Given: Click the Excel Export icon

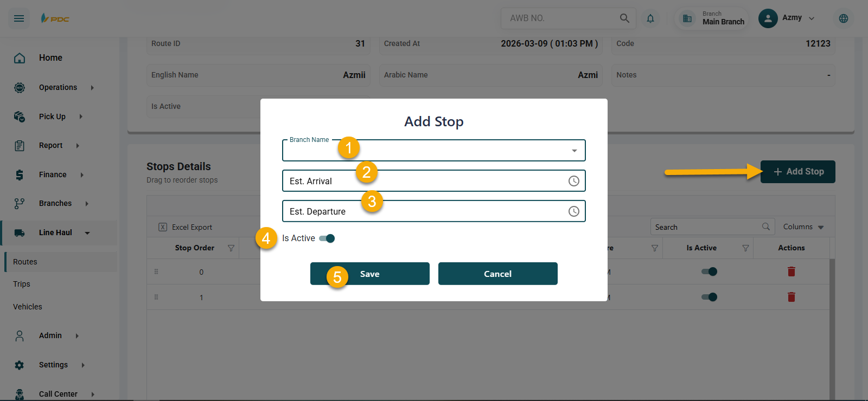Looking at the screenshot, I should pos(163,227).
